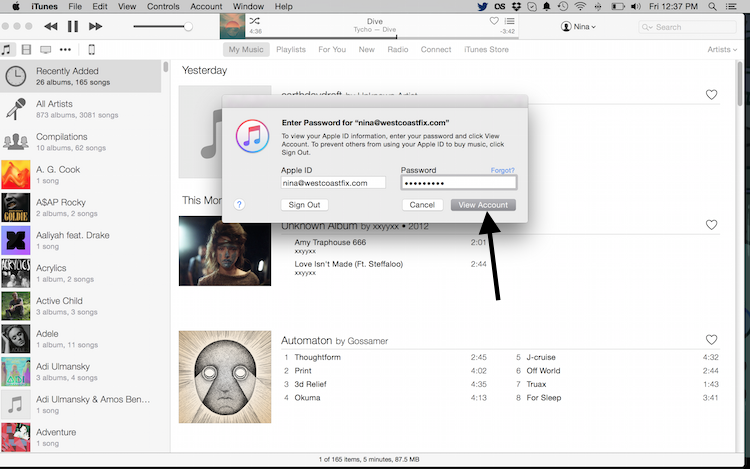Screen dimensions: 750x469
Task: Toggle shuffle in the now playing bar
Action: pyautogui.click(x=254, y=21)
